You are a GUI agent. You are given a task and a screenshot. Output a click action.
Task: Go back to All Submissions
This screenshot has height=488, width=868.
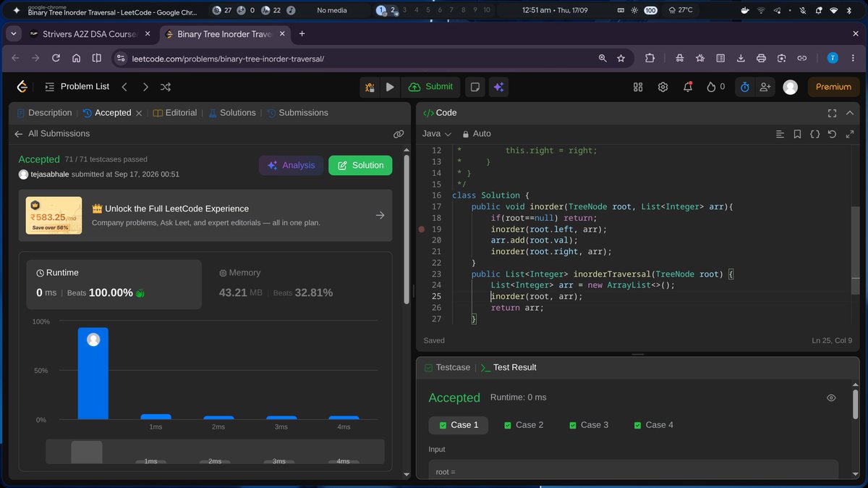pos(52,134)
